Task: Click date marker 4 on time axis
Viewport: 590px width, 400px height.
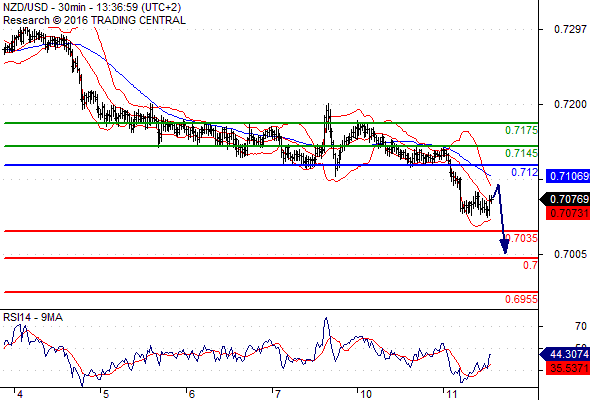Action: [x=20, y=394]
